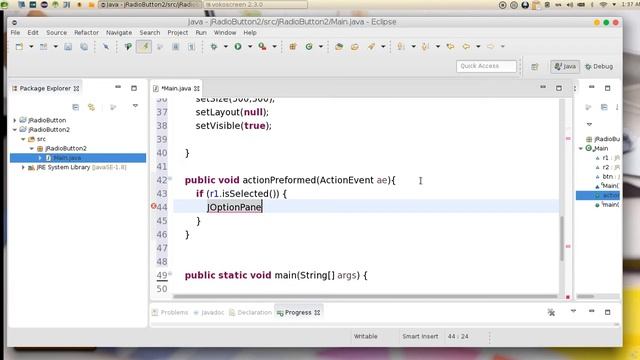Click the Back navigation arrow icon
Screen dimensions: 640x360
(x=466, y=47)
